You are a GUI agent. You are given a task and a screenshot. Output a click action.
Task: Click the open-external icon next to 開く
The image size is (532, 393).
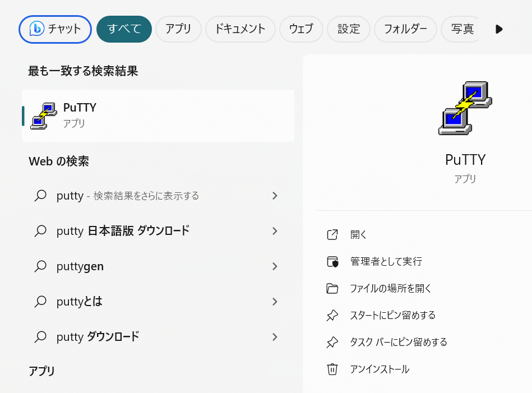coord(332,234)
